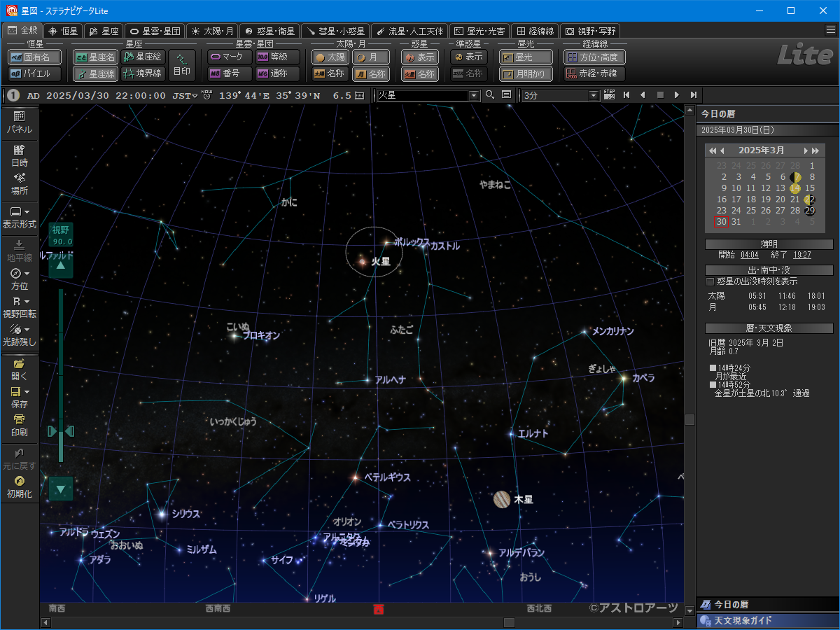840x630 pixels.
Task: Switch to the 星雲・星団 tab
Action: point(155,31)
